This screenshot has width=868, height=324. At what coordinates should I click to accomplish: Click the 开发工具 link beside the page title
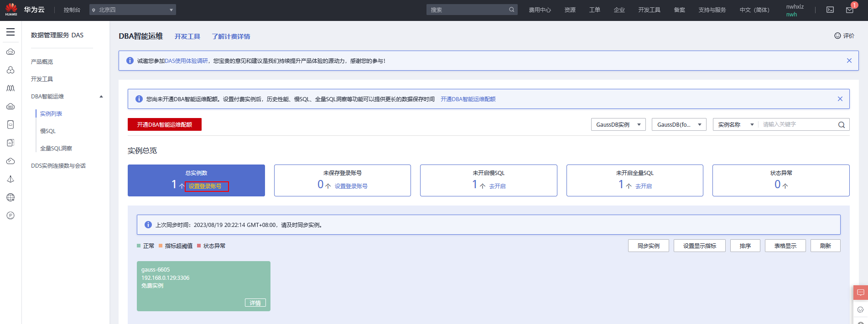[187, 36]
